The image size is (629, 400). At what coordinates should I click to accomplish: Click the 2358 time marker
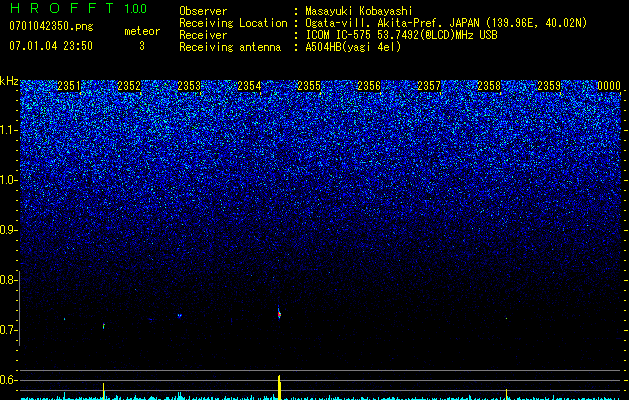click(x=489, y=86)
